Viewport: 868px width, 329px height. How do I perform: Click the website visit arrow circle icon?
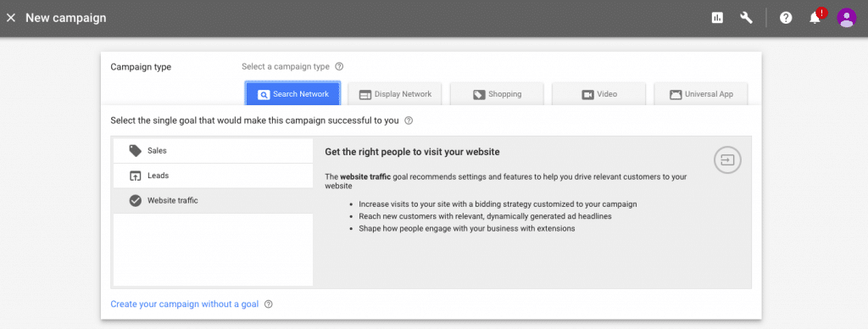727,160
